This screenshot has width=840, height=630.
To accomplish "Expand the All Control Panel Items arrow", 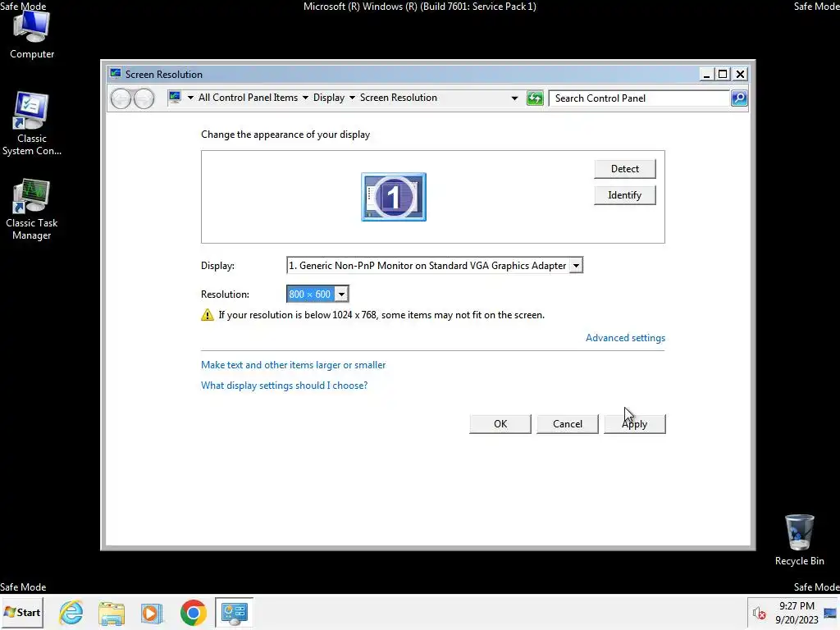I will [x=305, y=98].
